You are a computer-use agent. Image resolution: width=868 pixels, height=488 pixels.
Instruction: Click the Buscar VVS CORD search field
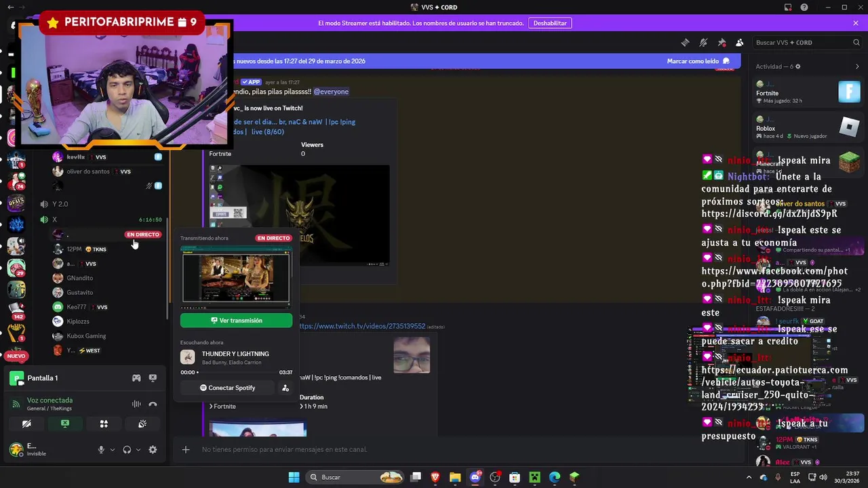click(x=807, y=42)
